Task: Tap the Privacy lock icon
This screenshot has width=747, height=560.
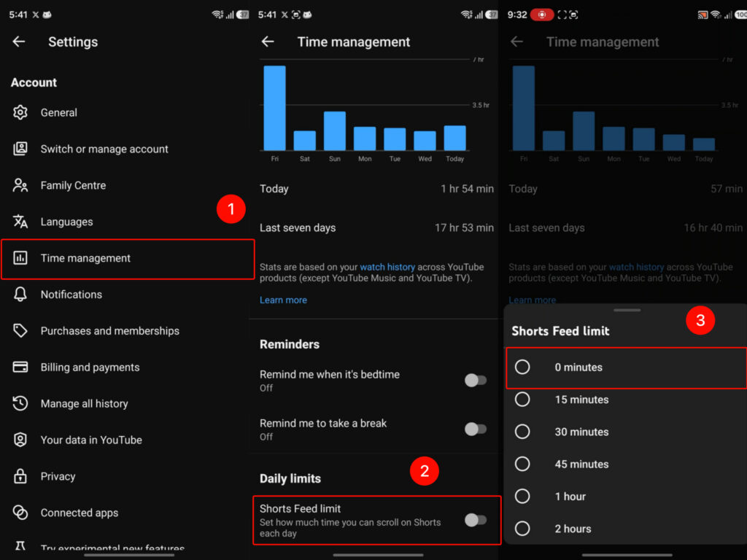Action: pos(20,475)
